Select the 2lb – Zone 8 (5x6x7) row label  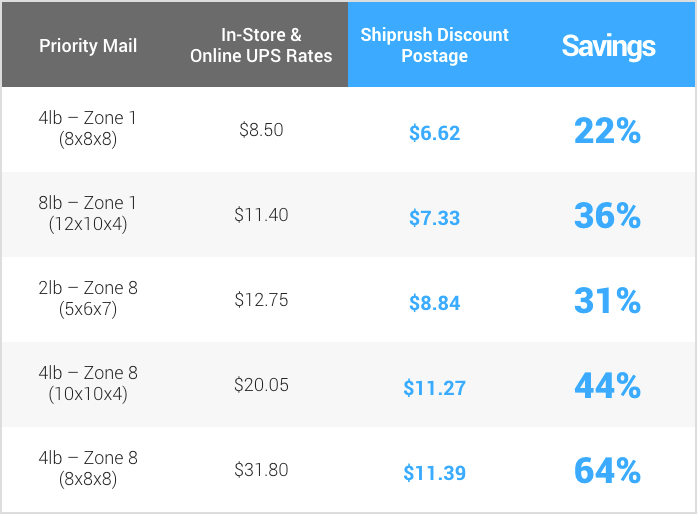[88, 298]
